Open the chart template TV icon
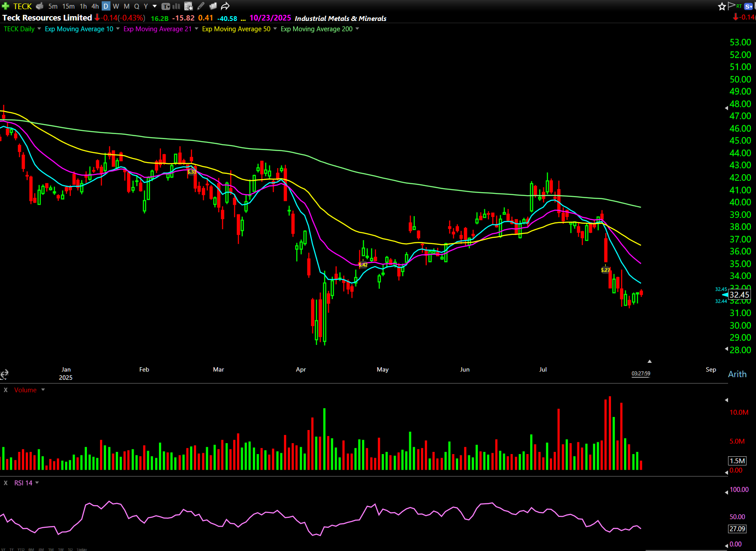The image size is (756, 551). coord(166,6)
